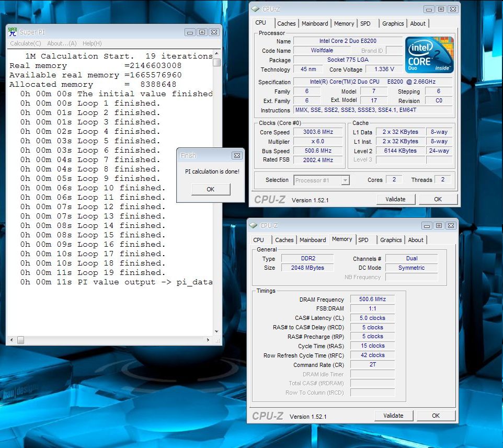Click Super PI vertical scrollbar down arrow
This screenshot has width=503, height=448.
click(x=216, y=331)
